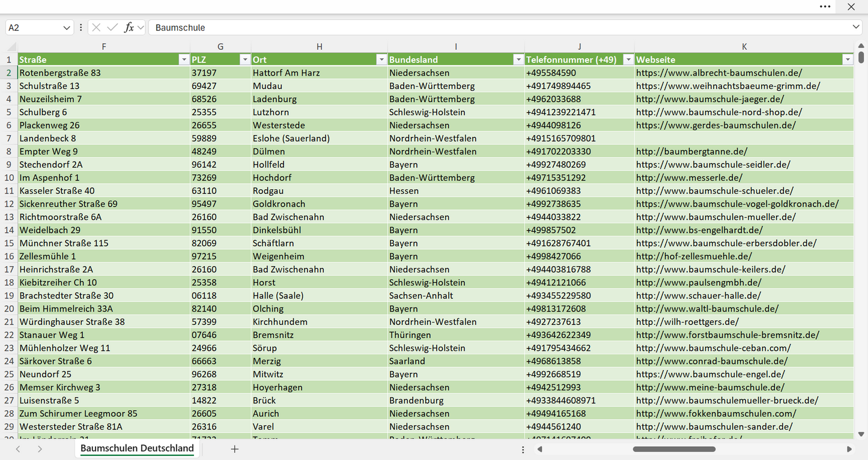This screenshot has width=868, height=460.
Task: Click the horizontal scrollbar thumb
Action: (673, 449)
